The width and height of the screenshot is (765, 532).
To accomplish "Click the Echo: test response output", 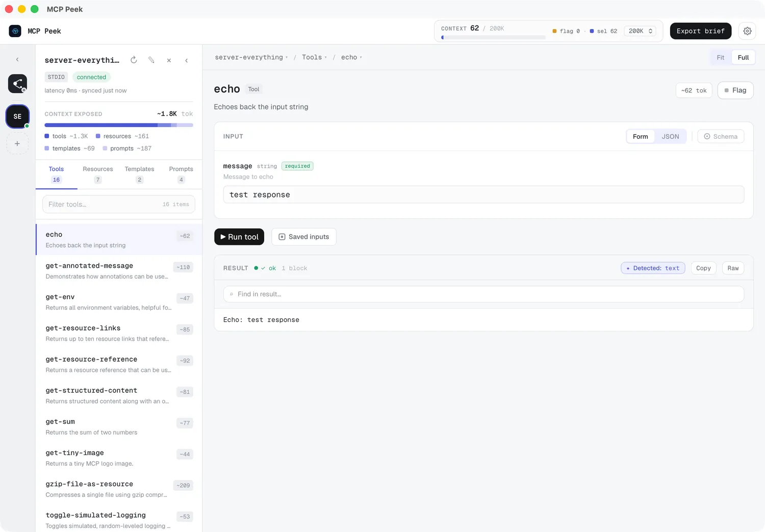I will coord(261,320).
